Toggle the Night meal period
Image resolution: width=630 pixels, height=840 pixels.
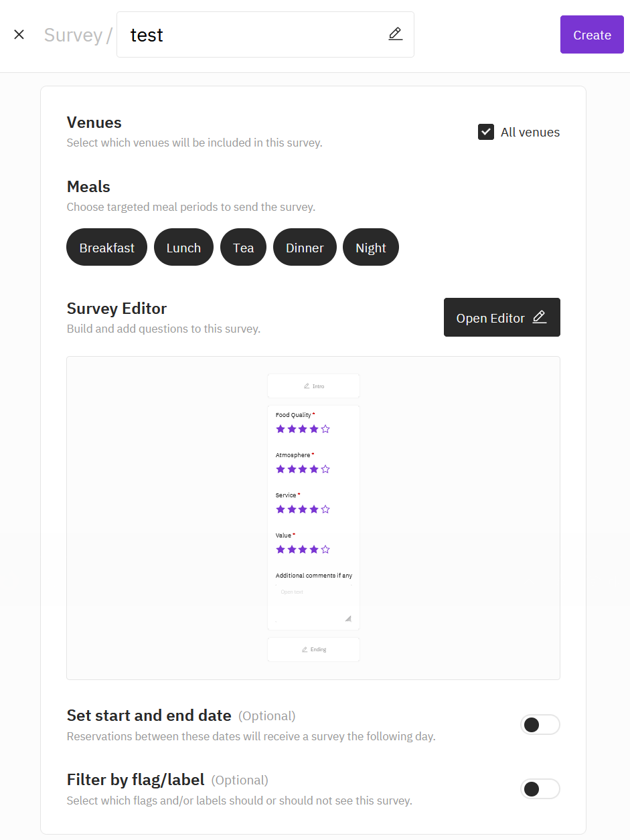(370, 248)
